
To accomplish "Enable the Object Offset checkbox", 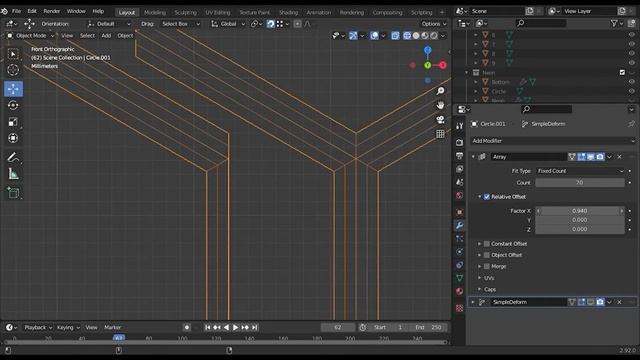I will [x=487, y=255].
